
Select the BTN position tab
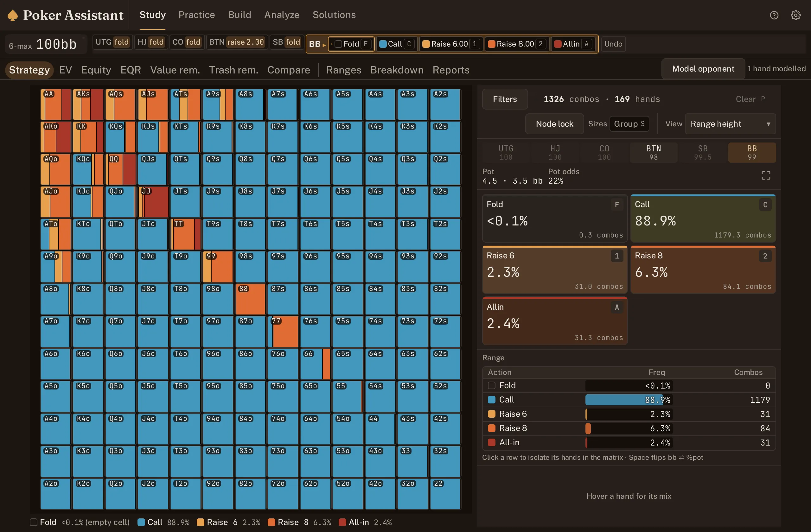653,152
